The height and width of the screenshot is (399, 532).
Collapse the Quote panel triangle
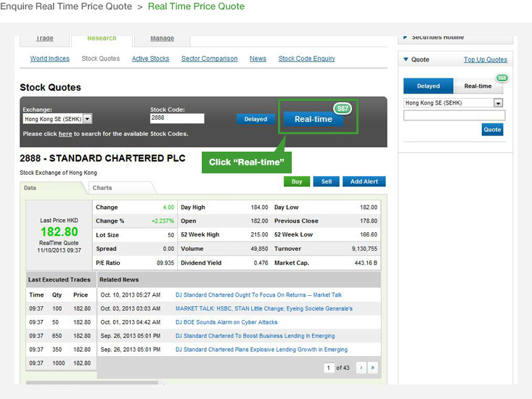tap(406, 59)
